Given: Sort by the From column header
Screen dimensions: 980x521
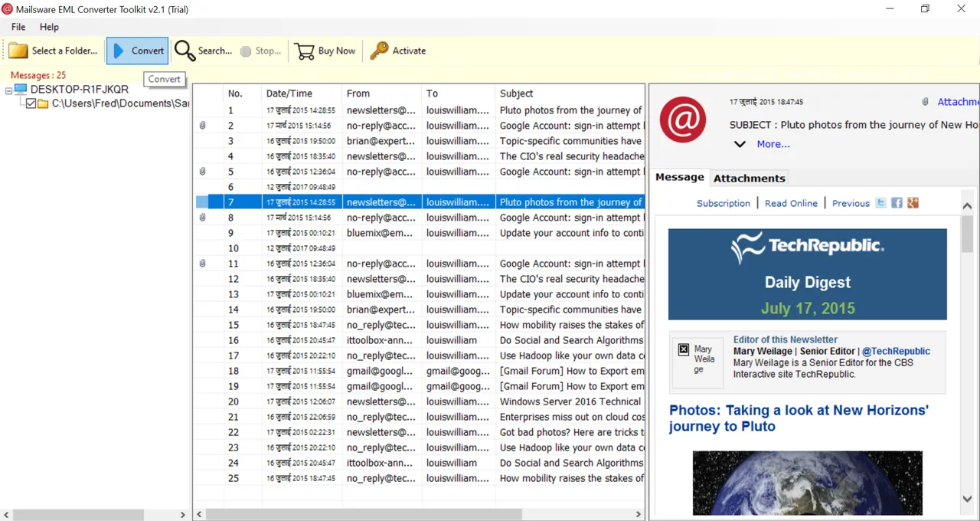Looking at the screenshot, I should 381,93.
